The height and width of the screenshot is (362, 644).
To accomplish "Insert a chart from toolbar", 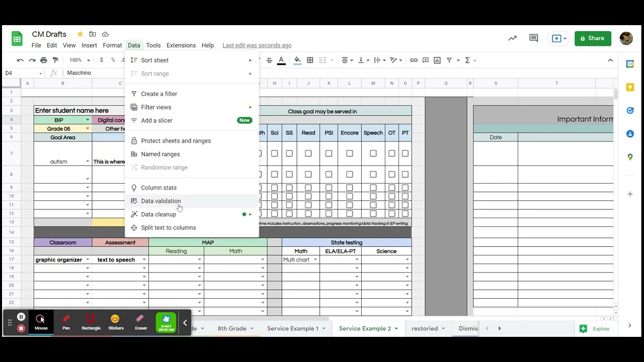I will point(437,60).
